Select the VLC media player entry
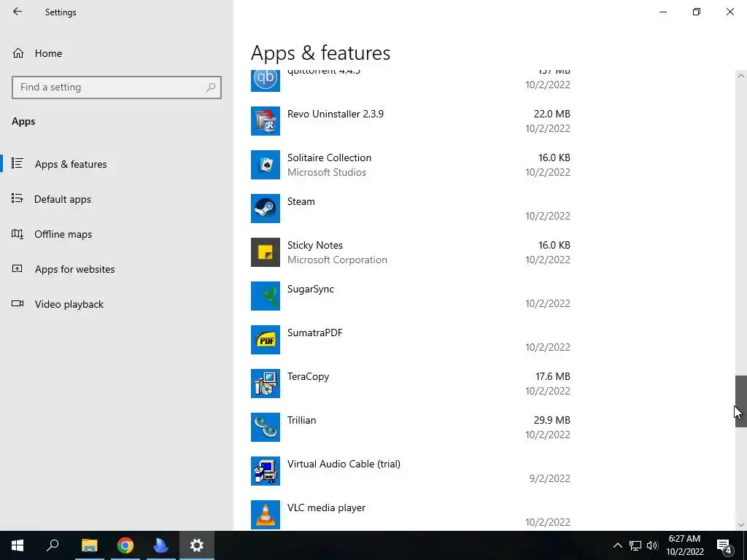747x560 pixels. point(411,515)
